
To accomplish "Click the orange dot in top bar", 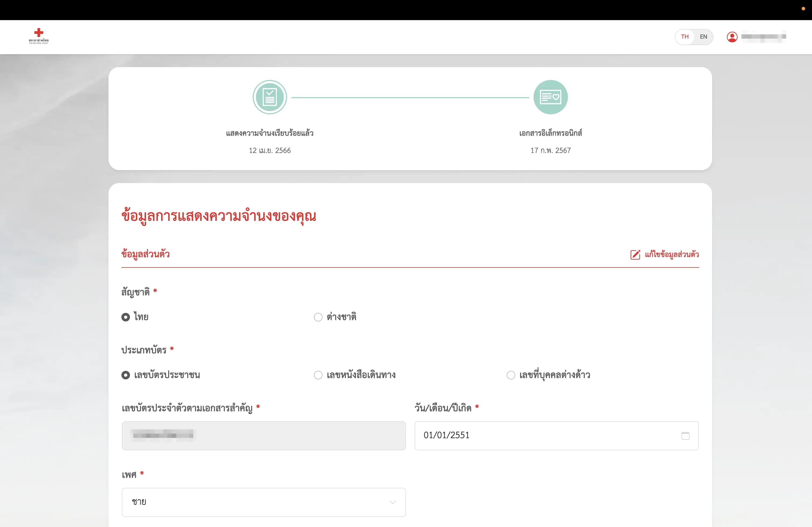I will pos(803,9).
